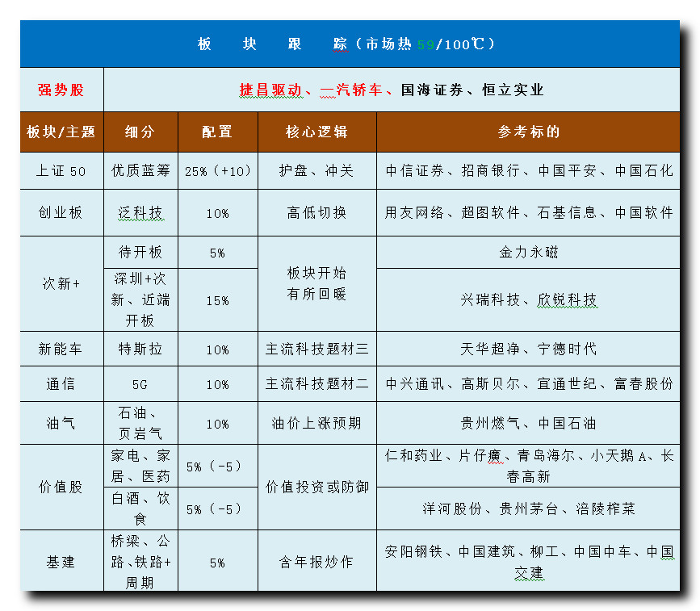The height and width of the screenshot is (611, 700).
Task: Click the text 国海证券
Action: coord(432,90)
